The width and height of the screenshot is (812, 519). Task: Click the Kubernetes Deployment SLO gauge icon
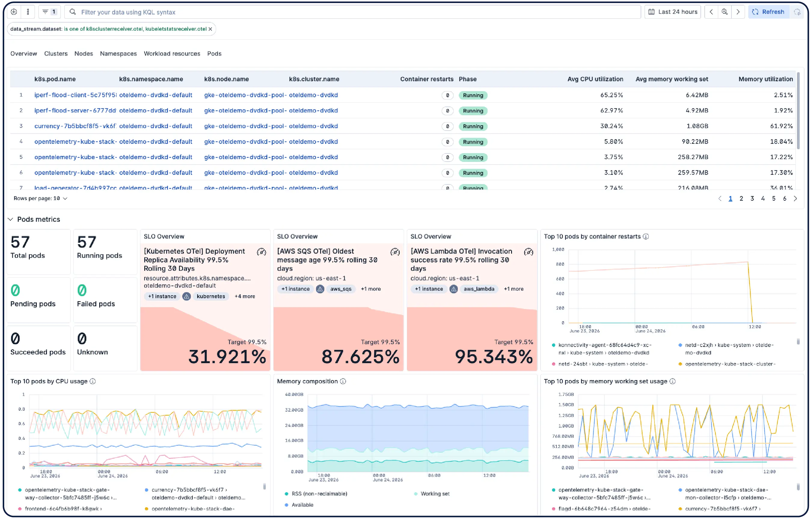pos(261,252)
